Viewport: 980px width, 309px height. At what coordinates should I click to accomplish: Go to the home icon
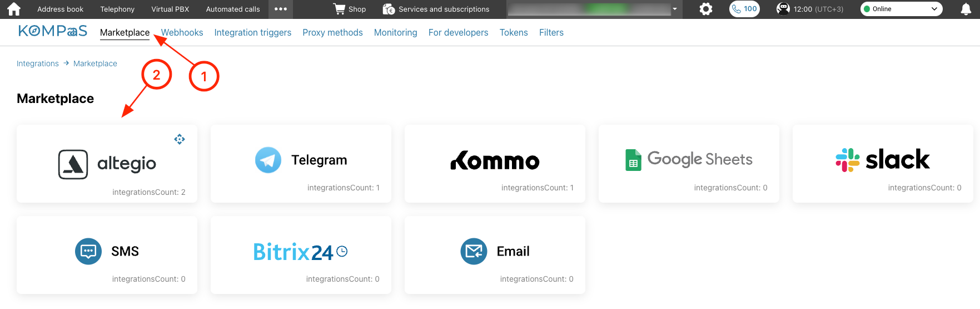pyautogui.click(x=14, y=9)
